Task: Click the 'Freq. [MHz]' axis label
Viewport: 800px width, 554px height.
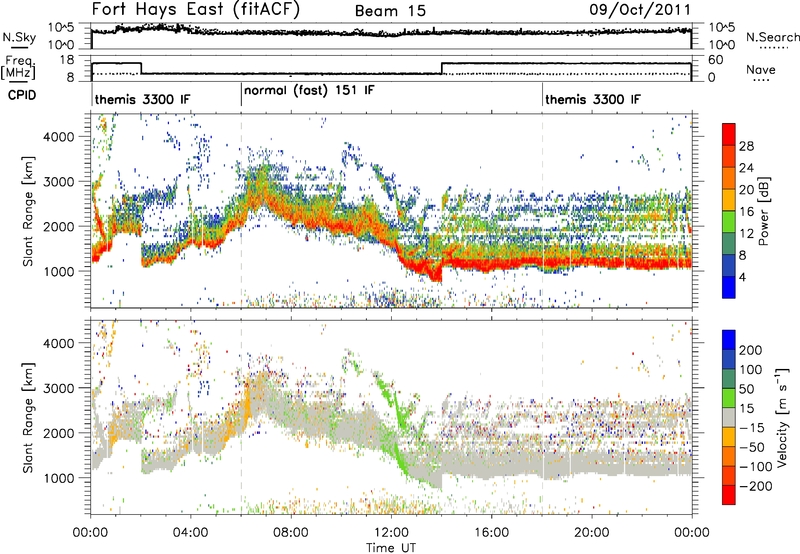Action: (19, 68)
